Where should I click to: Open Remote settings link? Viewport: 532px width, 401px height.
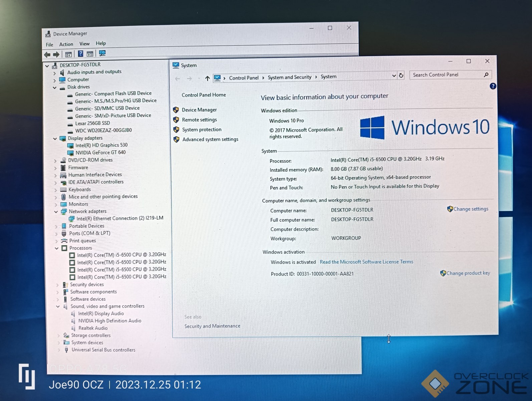(199, 120)
